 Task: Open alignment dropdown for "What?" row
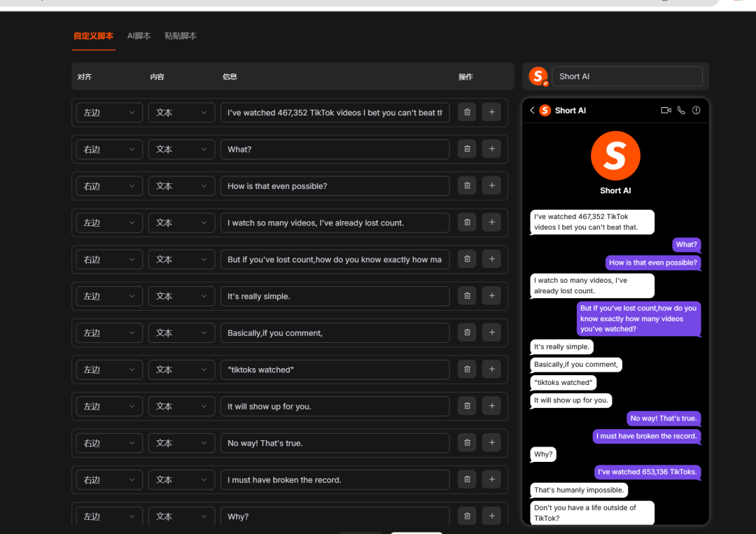109,149
